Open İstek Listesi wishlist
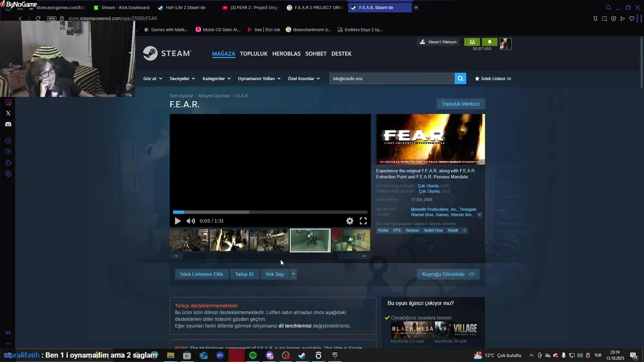Viewport: 644px width, 362px height. tap(493, 78)
